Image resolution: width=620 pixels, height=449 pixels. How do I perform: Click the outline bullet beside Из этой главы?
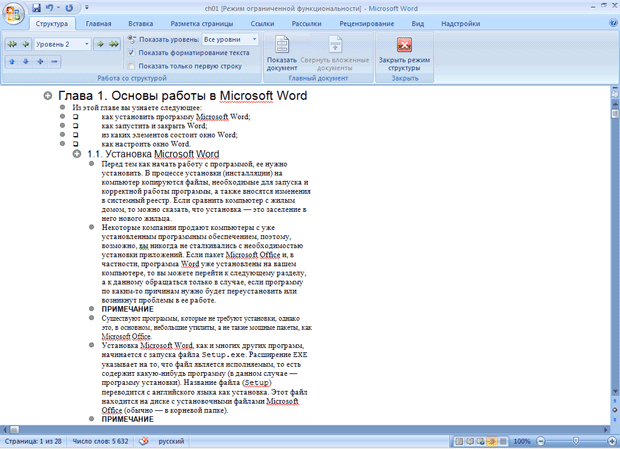[62, 107]
